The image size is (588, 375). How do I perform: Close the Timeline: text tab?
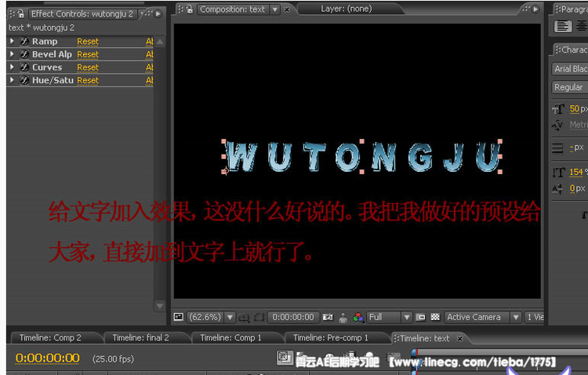click(459, 339)
